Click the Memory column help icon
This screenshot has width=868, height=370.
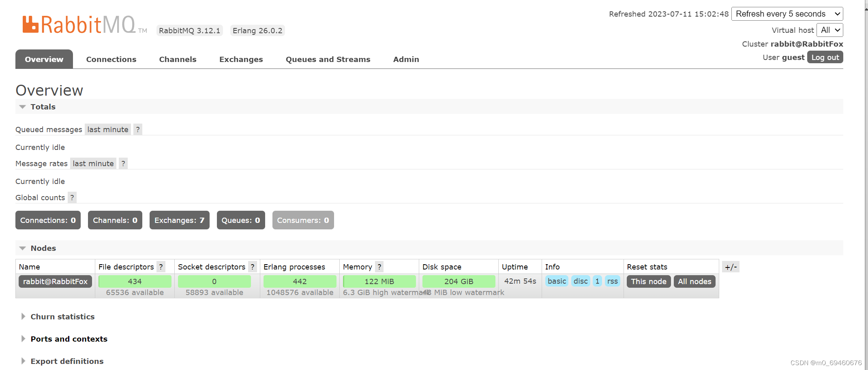point(379,267)
